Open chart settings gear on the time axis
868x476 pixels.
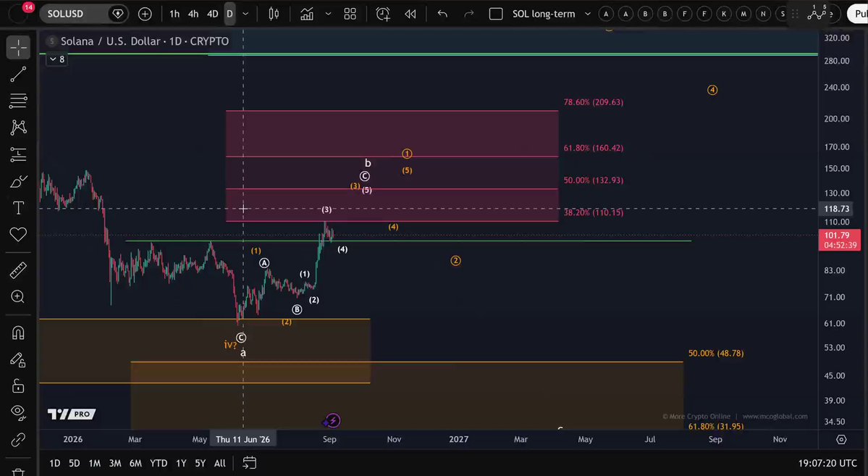coord(841,440)
